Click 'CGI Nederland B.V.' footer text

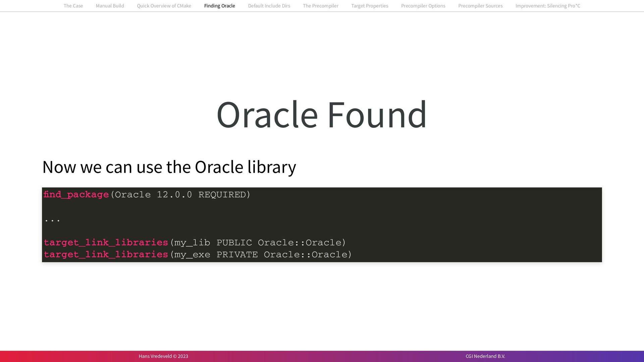tap(485, 356)
